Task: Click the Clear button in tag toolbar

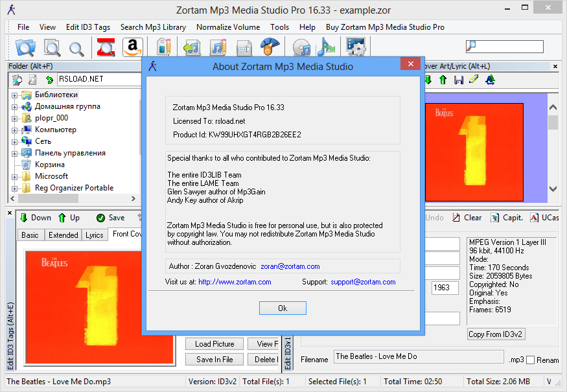Action: tap(467, 218)
